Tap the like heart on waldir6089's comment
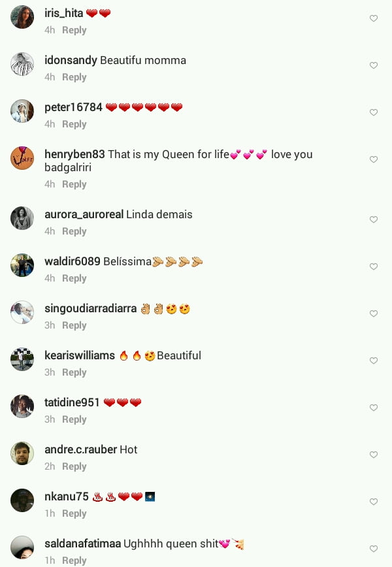The height and width of the screenshot is (567, 392). coord(374,266)
